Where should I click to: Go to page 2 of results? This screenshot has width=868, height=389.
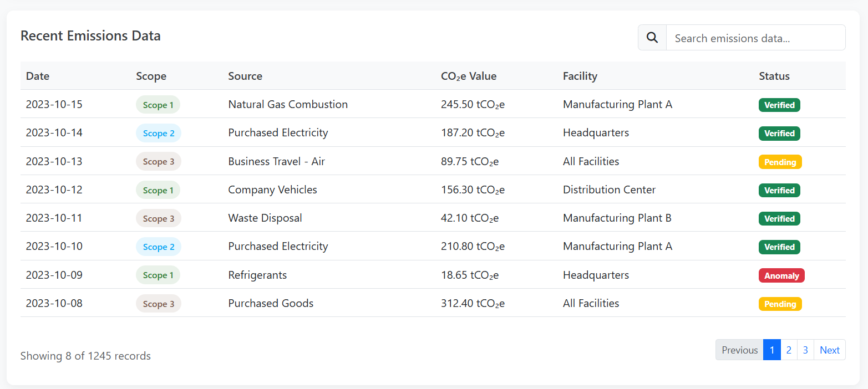pyautogui.click(x=788, y=350)
